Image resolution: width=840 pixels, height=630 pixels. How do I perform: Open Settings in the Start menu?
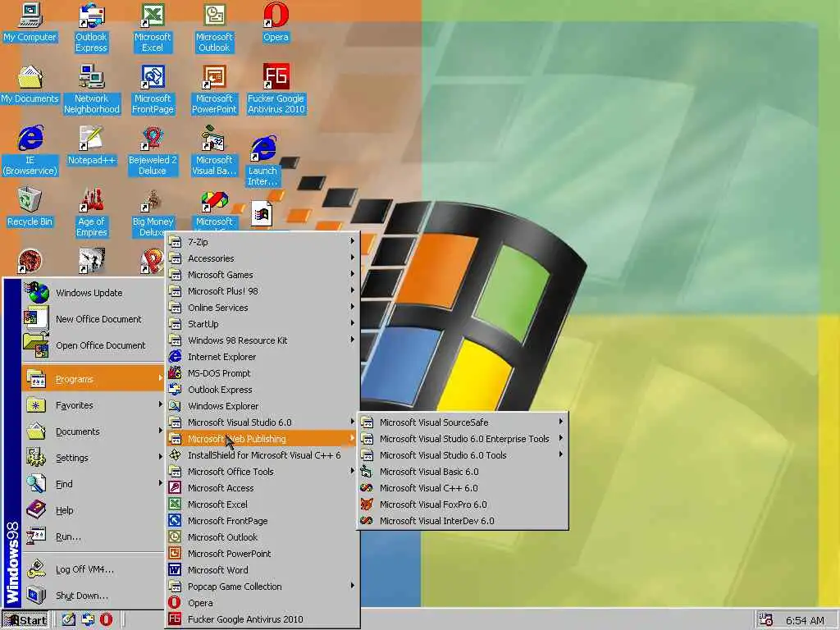(94, 458)
